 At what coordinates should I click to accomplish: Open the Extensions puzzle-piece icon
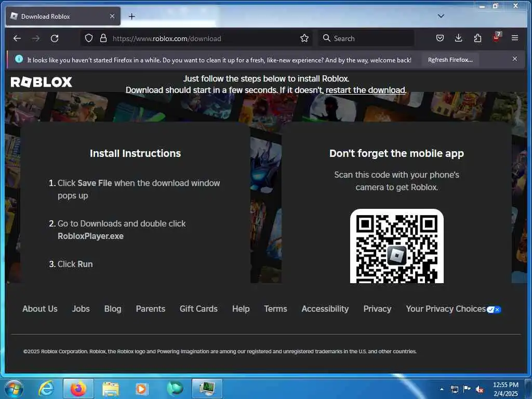[x=477, y=38]
